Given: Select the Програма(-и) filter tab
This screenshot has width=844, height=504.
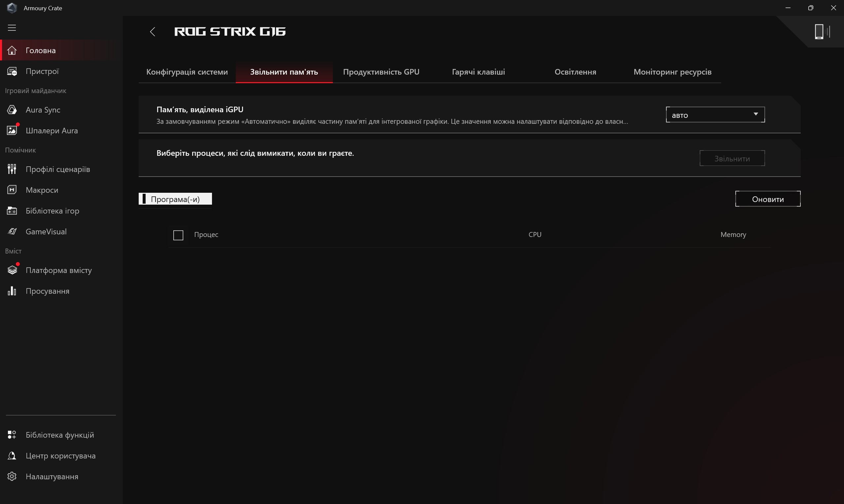Looking at the screenshot, I should click(x=175, y=199).
